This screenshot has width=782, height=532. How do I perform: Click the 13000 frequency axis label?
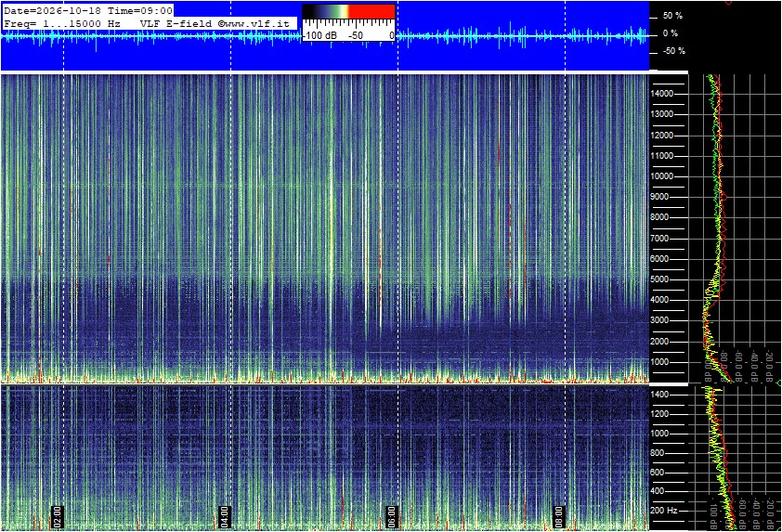(x=662, y=114)
